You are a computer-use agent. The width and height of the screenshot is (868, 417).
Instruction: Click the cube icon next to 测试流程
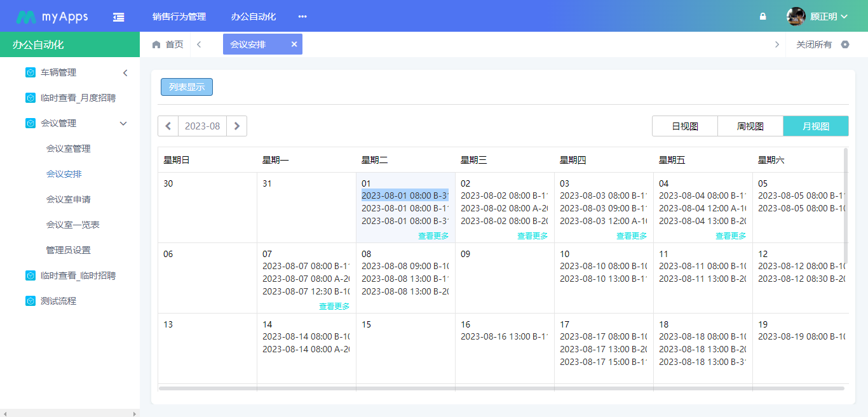[x=31, y=301]
